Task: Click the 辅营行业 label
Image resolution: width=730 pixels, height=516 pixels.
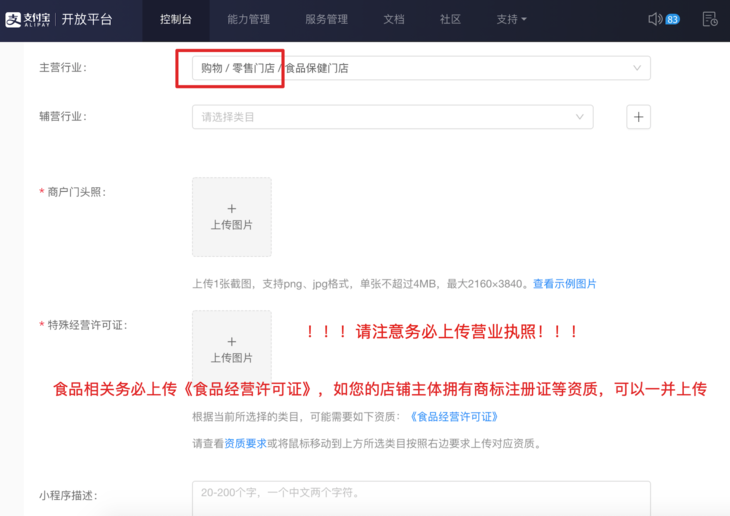Action: coord(63,117)
